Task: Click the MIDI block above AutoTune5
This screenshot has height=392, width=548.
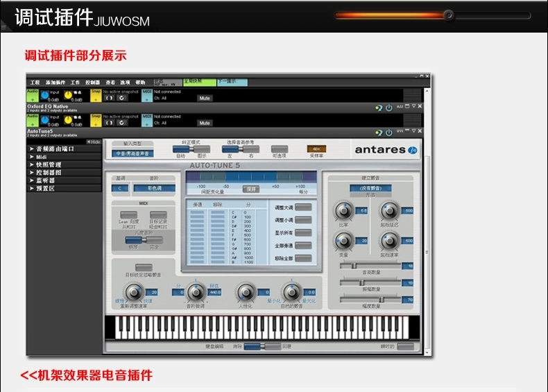Action: [x=147, y=120]
